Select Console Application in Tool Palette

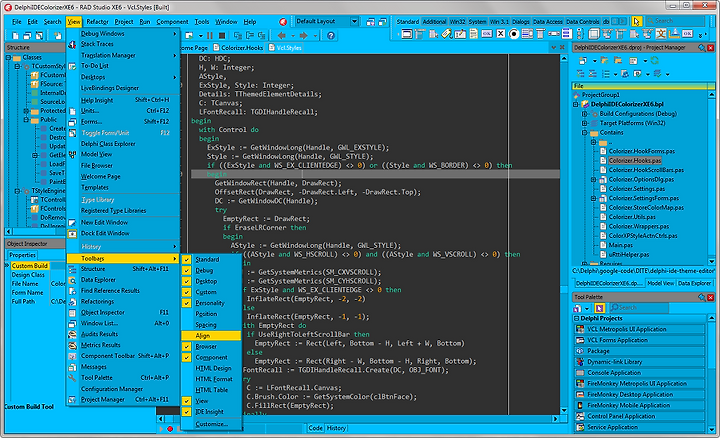tap(640, 373)
